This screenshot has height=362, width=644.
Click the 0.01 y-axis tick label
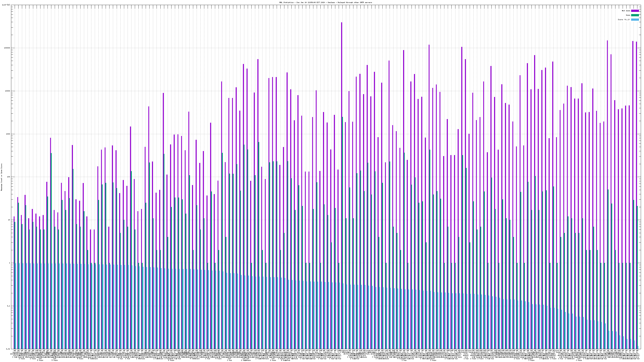[8, 349]
